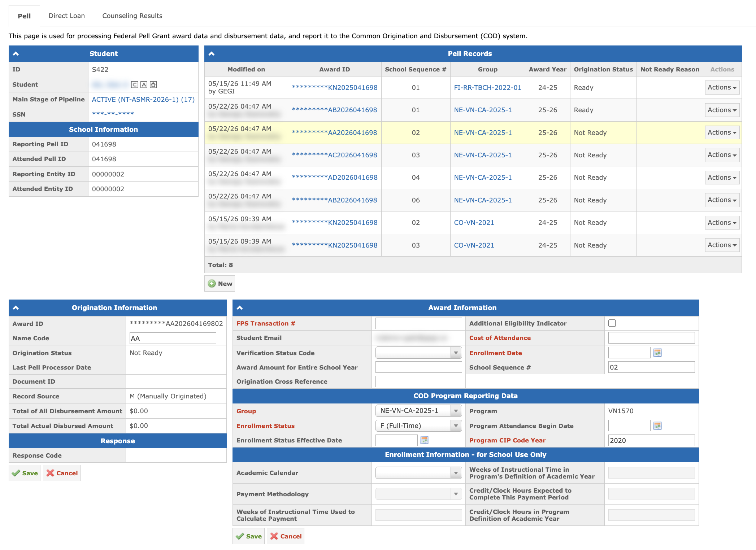Open the Enrollment Date calendar picker
The width and height of the screenshot is (756, 550).
coord(657,353)
